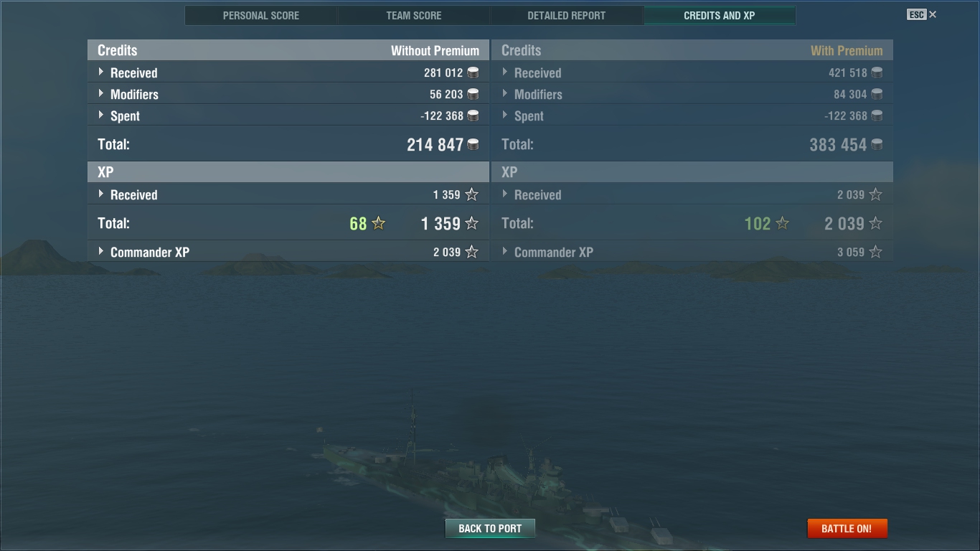Click the coin icon next to Modifiers 56 203

click(x=473, y=94)
